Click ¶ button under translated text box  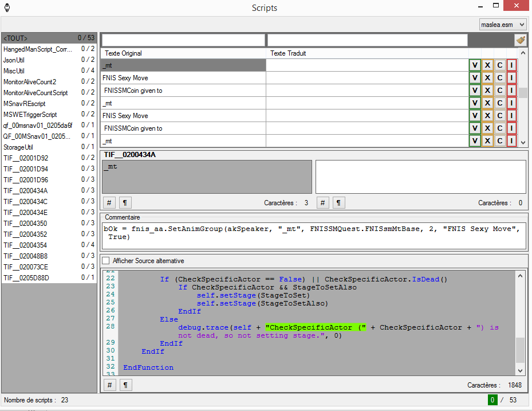(x=339, y=203)
